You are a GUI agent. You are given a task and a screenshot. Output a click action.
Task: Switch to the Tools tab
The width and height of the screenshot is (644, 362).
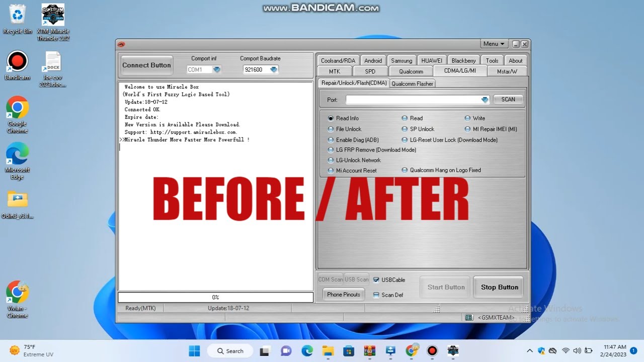click(x=492, y=60)
